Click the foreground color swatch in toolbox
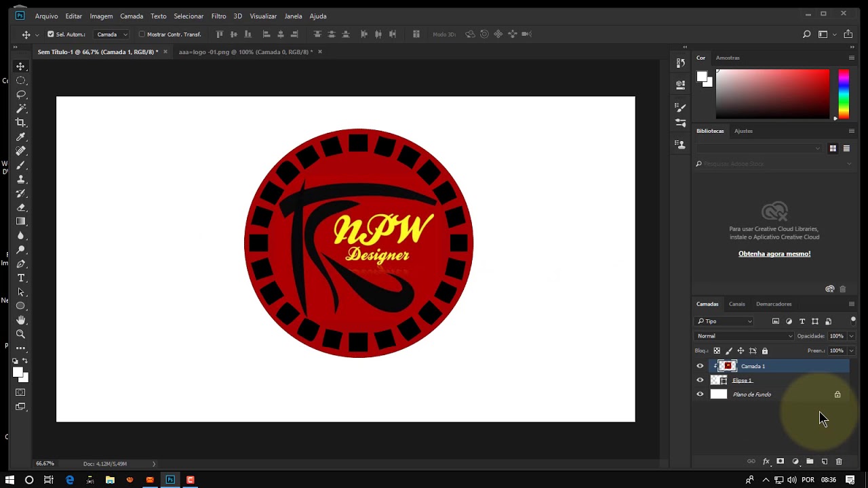The width and height of the screenshot is (868, 488). (x=18, y=371)
